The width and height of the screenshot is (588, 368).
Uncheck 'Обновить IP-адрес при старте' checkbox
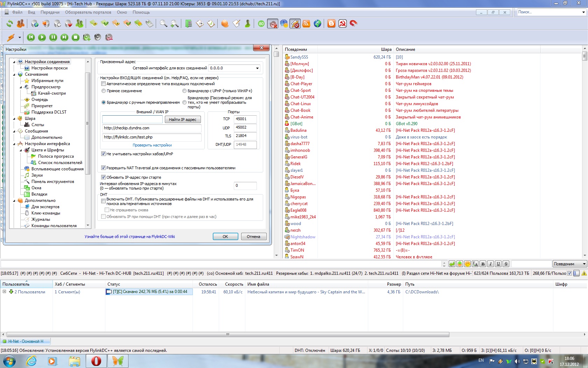point(103,177)
